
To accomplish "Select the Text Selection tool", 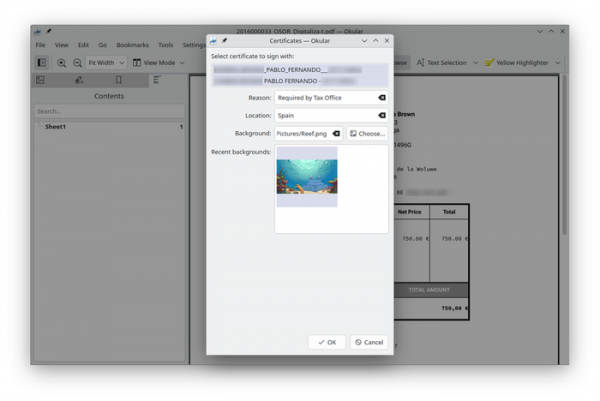I will [x=442, y=63].
